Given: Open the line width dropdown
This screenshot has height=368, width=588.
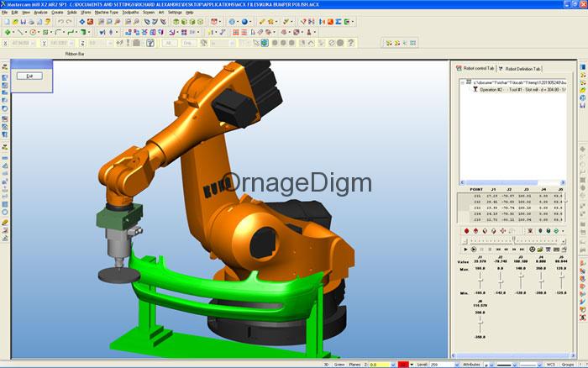Looking at the screenshot, I should point(539,365).
